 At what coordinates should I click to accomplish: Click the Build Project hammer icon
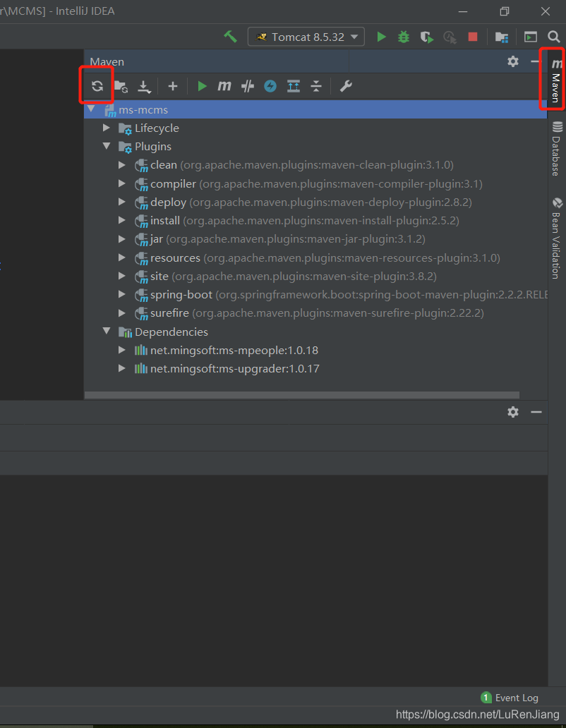[230, 37]
